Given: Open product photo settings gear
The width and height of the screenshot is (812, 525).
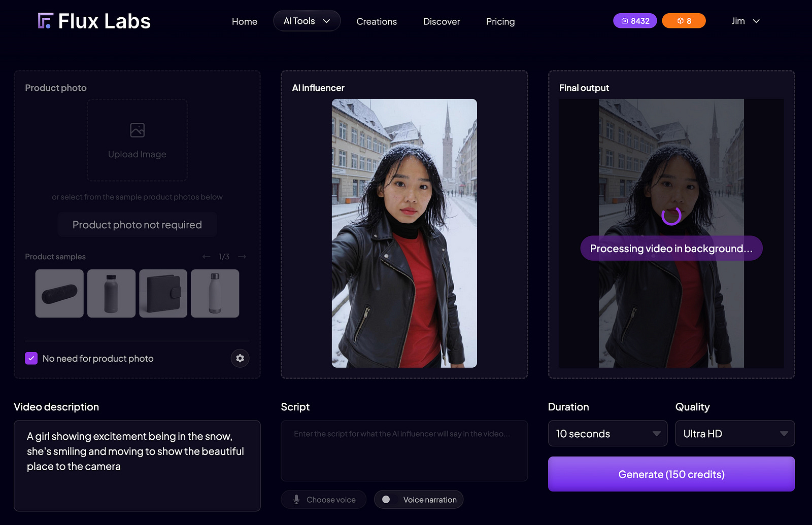Looking at the screenshot, I should (x=240, y=358).
